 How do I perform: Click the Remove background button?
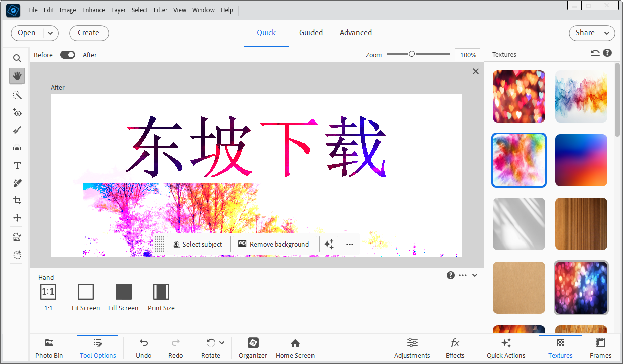[x=274, y=244]
